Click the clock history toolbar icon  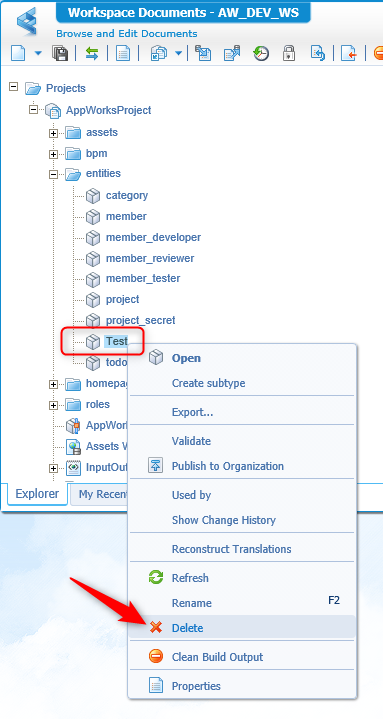[261, 53]
